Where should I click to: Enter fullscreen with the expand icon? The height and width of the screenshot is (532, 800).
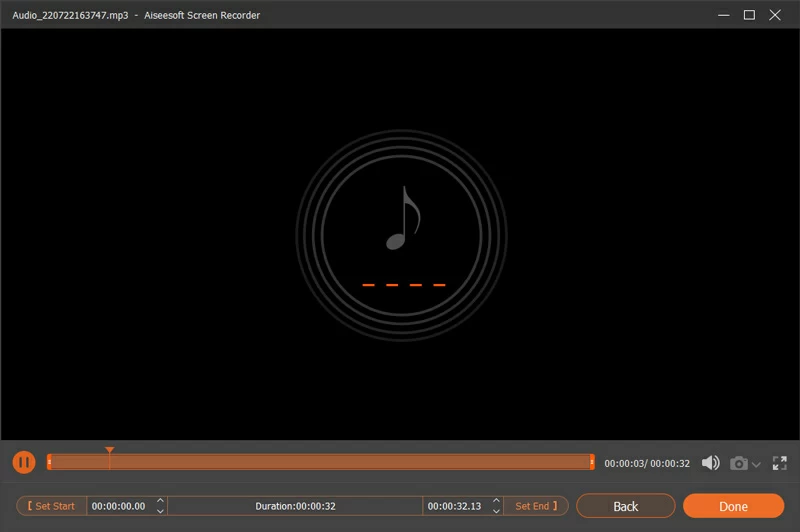pyautogui.click(x=780, y=463)
